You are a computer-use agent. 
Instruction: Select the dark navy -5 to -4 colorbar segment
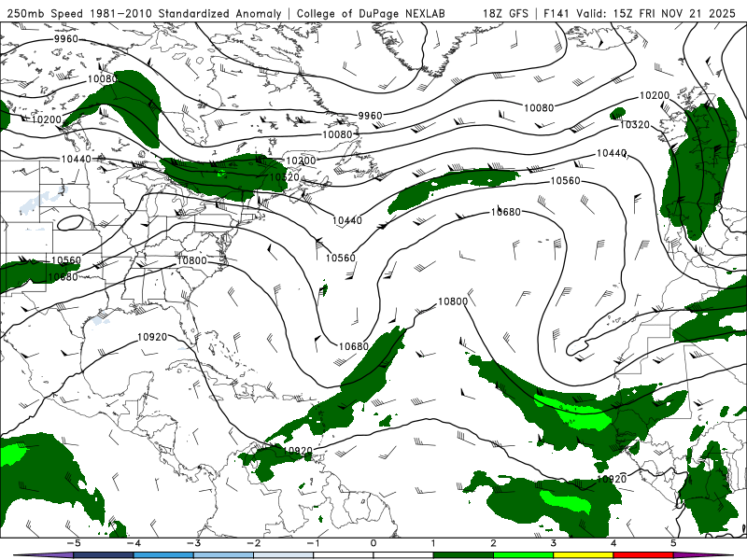point(104,555)
